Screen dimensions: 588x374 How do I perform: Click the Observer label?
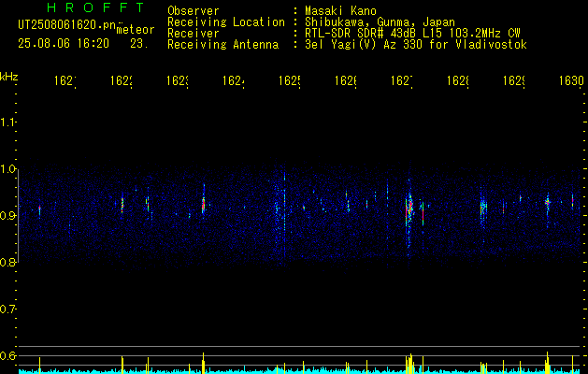pos(194,11)
